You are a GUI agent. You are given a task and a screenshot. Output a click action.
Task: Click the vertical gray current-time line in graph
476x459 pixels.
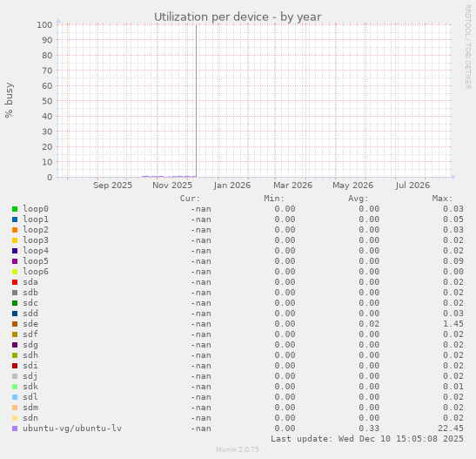[196, 100]
